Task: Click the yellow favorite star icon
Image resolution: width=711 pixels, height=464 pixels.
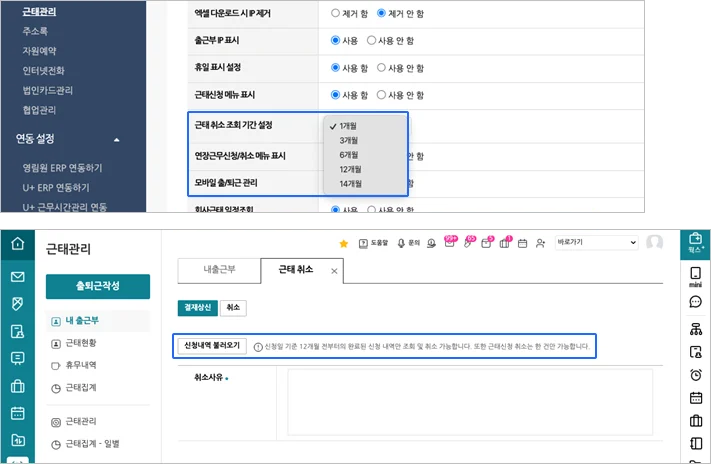Action: tap(344, 243)
